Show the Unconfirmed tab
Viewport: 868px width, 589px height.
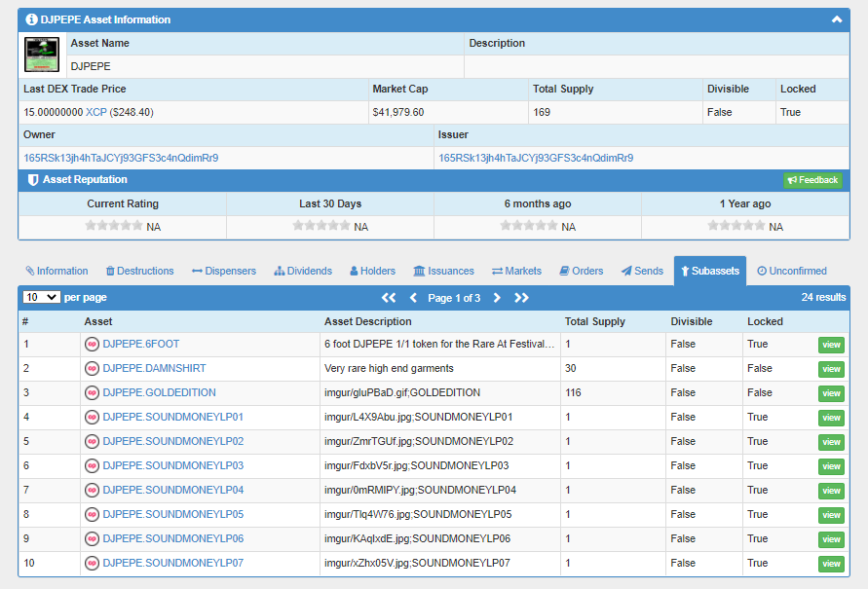click(x=791, y=271)
